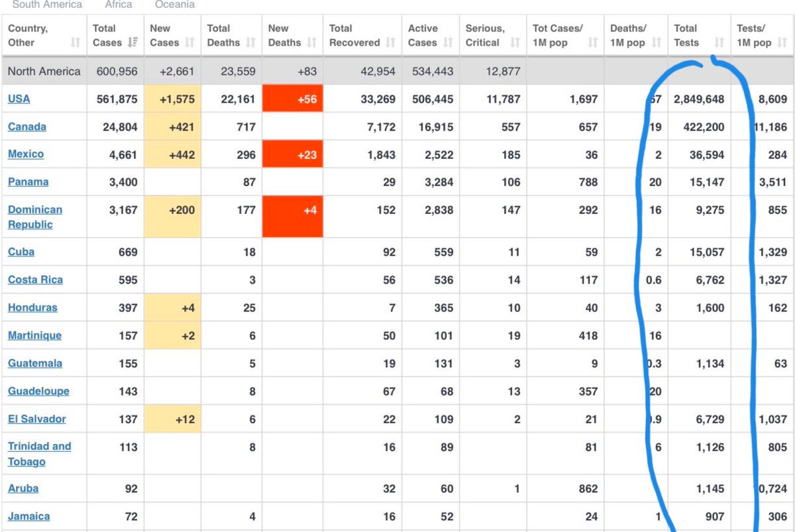This screenshot has height=532, width=795.
Task: Select Panama total tests 15,147
Action: pyautogui.click(x=708, y=182)
